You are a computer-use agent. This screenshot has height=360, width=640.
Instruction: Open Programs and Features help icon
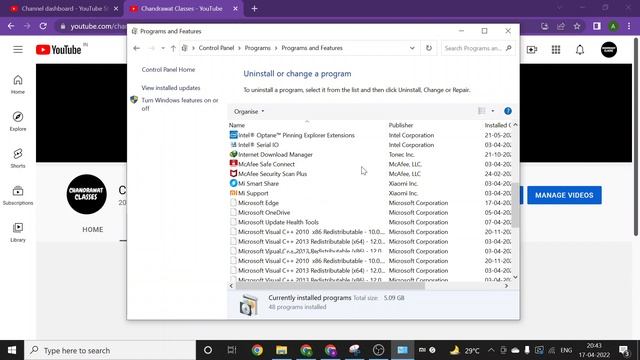pos(508,111)
